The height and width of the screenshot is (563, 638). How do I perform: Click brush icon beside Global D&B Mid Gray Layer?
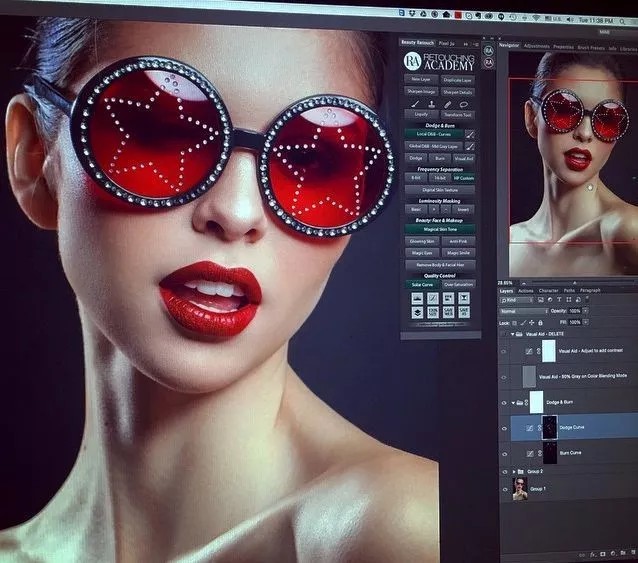point(470,146)
